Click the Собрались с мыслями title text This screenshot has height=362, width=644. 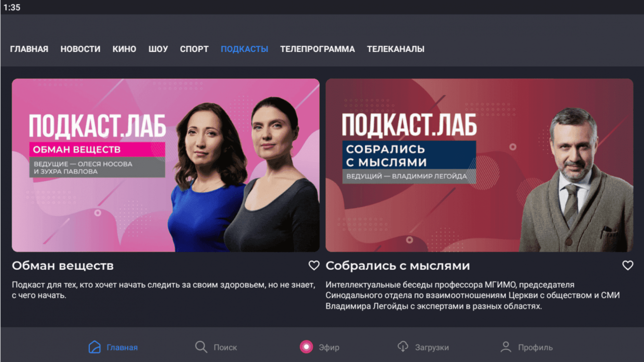(398, 266)
